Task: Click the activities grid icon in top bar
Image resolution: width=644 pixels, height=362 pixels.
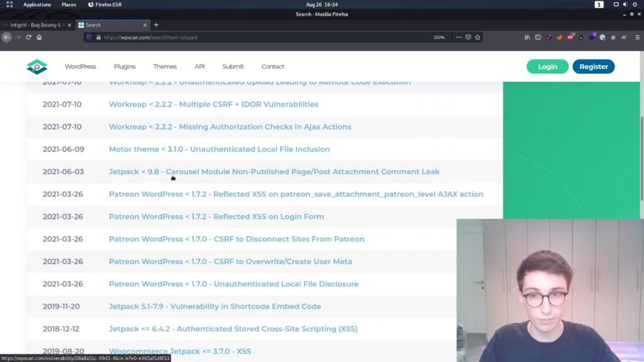Action: pyautogui.click(x=9, y=4)
